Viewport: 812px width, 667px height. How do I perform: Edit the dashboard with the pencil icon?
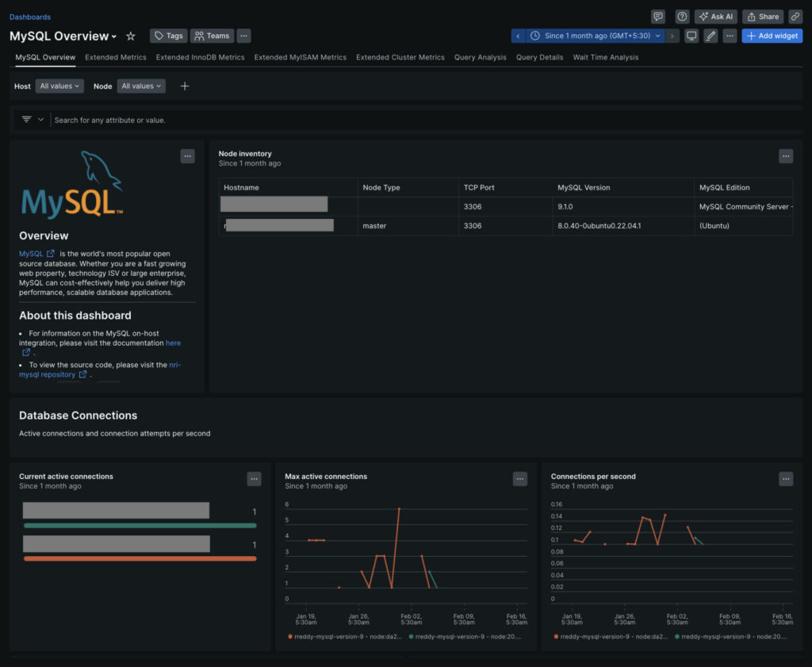coord(710,36)
